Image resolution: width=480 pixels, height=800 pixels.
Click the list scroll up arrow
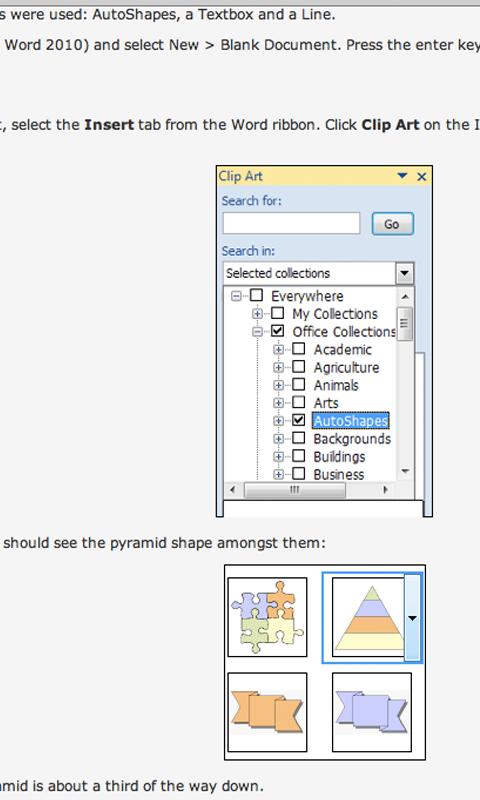coord(405,296)
